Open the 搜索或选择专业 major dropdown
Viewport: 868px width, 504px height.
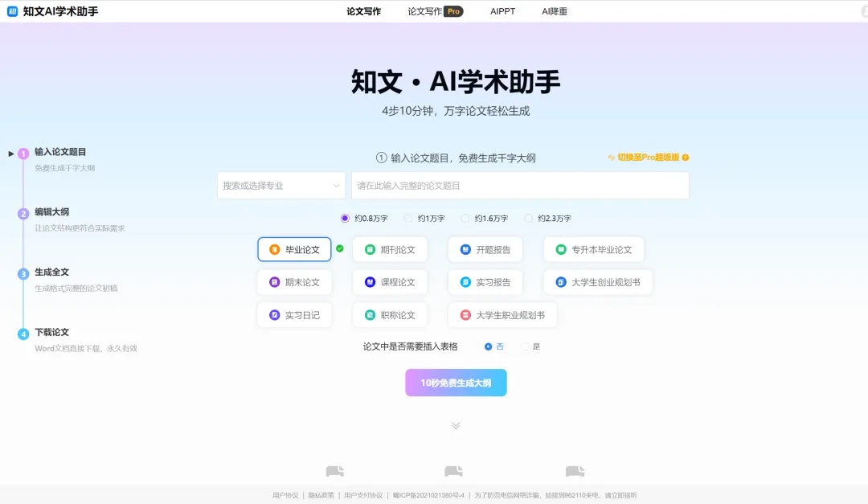[x=280, y=186]
